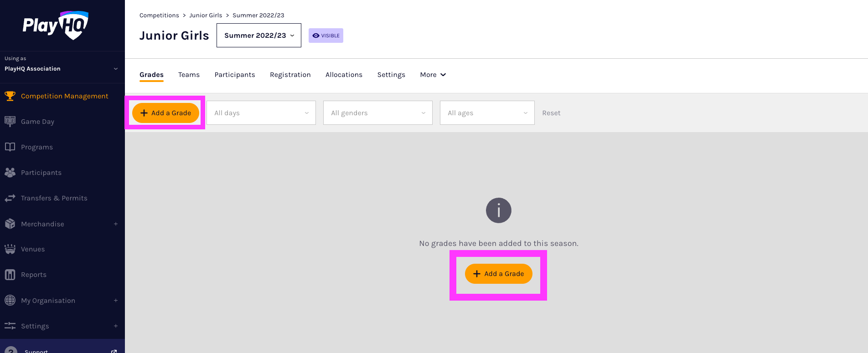The height and width of the screenshot is (353, 868).
Task: Open the All days filter dropdown
Action: click(x=261, y=113)
